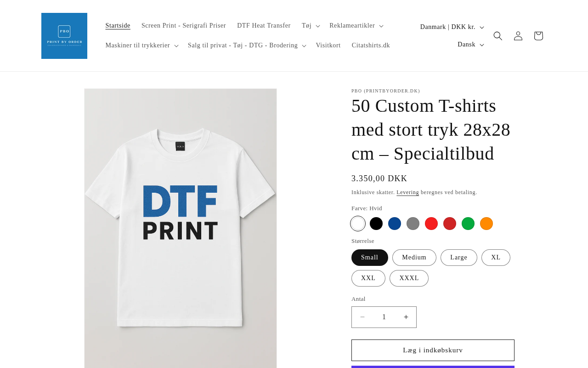
Task: Open DTF Heat Transfer menu item
Action: (264, 26)
